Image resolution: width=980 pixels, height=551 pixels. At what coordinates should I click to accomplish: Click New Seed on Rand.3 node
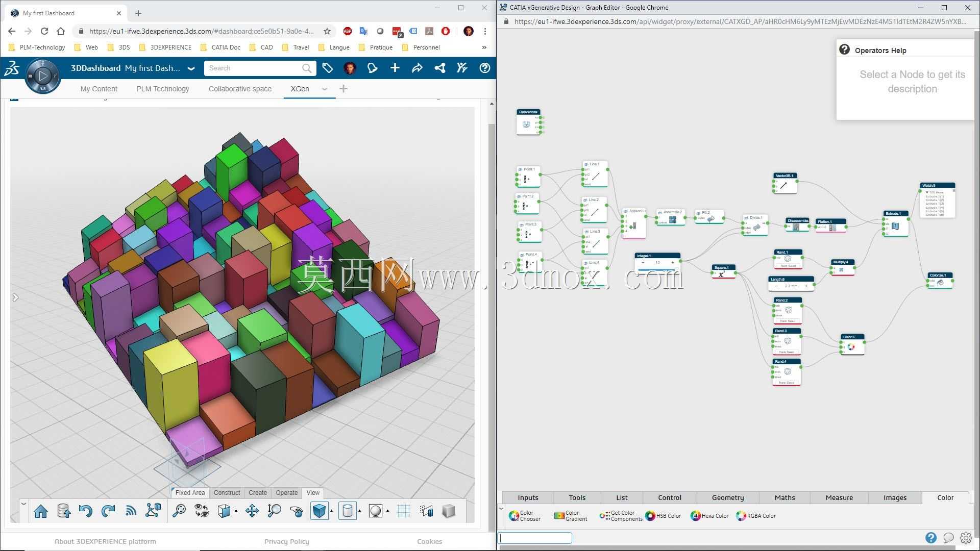tap(787, 352)
